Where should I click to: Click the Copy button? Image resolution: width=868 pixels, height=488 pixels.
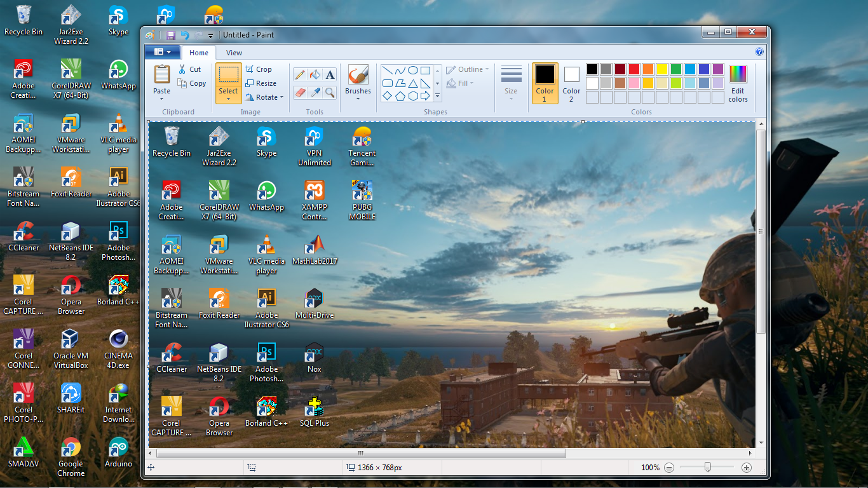click(192, 83)
